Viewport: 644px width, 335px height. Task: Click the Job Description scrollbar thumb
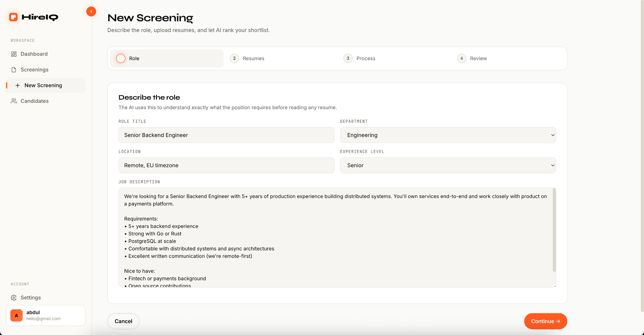tap(554, 230)
